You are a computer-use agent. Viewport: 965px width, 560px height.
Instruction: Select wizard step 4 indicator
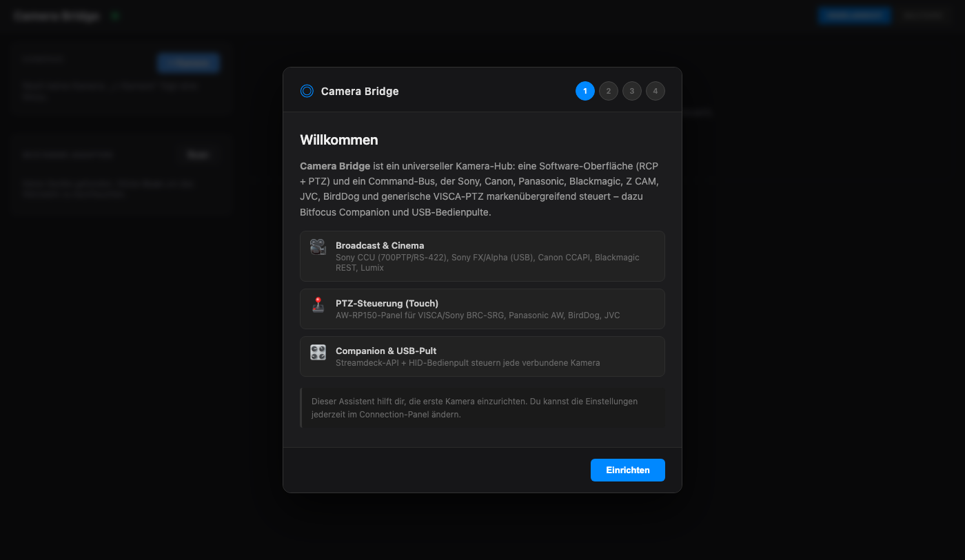click(656, 91)
